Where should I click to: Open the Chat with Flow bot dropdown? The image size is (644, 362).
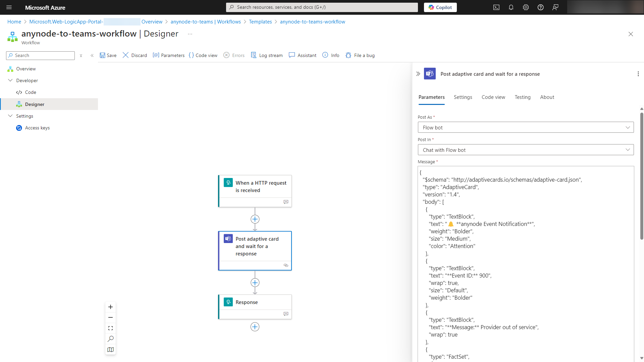pos(627,149)
